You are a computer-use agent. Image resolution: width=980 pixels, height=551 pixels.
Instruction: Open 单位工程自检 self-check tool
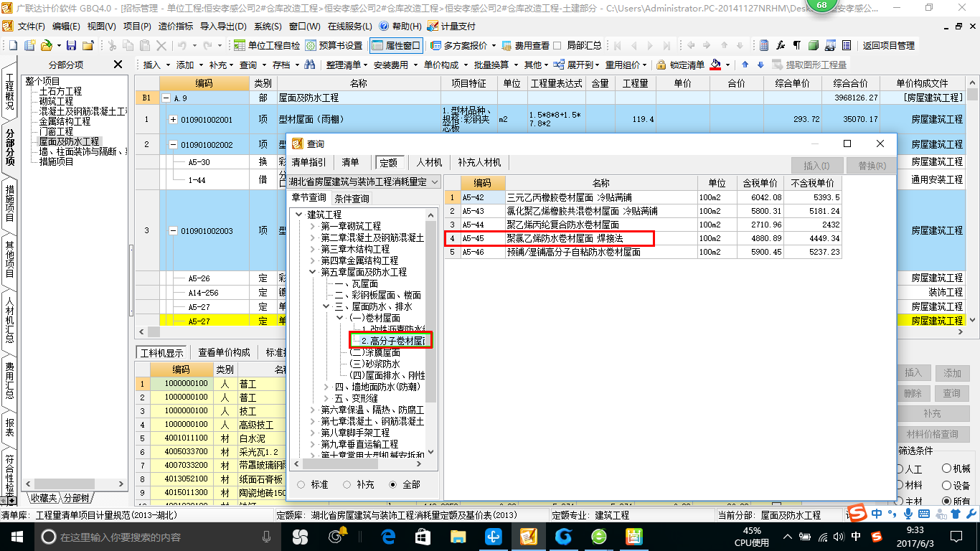267,45
